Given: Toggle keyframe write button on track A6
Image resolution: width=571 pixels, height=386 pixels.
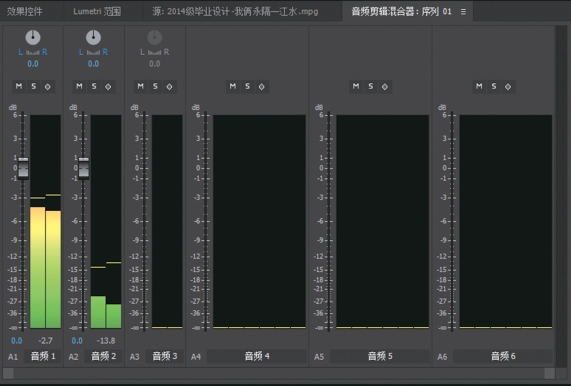Looking at the screenshot, I should point(508,86).
